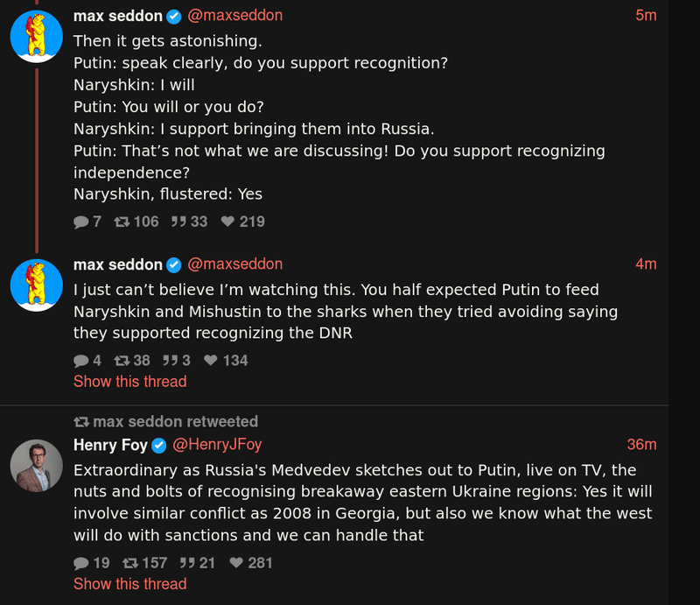Open Show this thread under Henry Foy's tweet
This screenshot has width=700, height=605.
coord(129,584)
